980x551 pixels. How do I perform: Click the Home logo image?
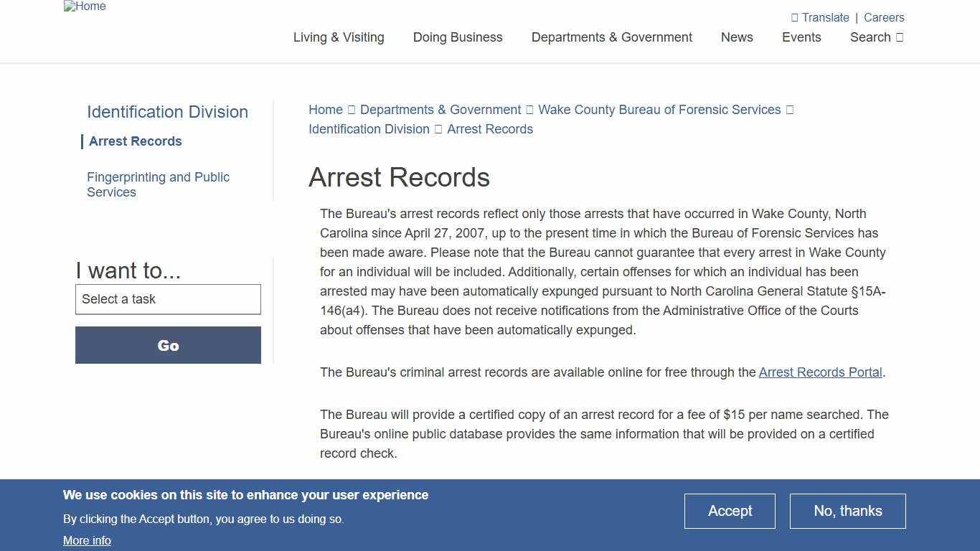point(84,6)
